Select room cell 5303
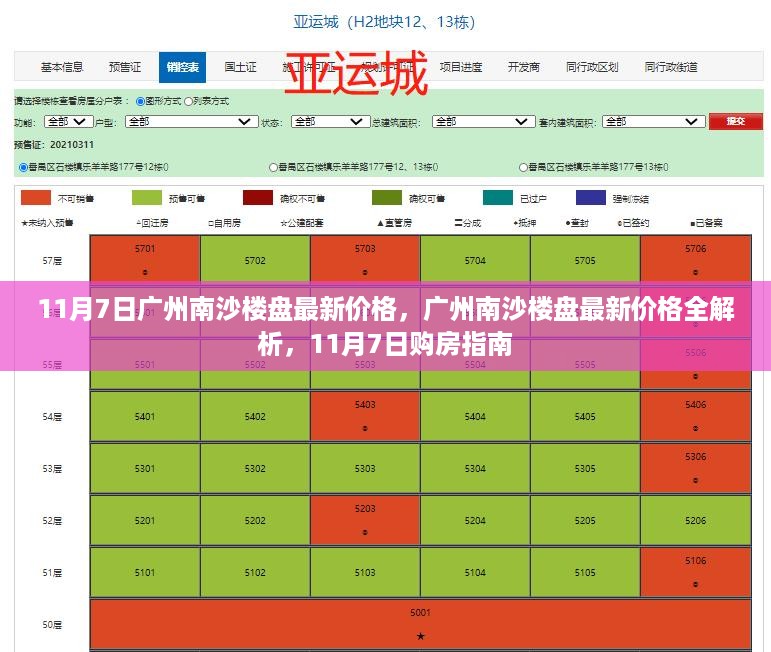The height and width of the screenshot is (652, 771). (x=365, y=468)
